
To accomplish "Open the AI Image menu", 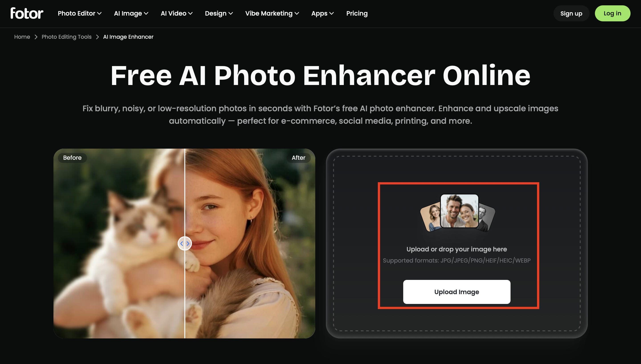I will pos(131,14).
